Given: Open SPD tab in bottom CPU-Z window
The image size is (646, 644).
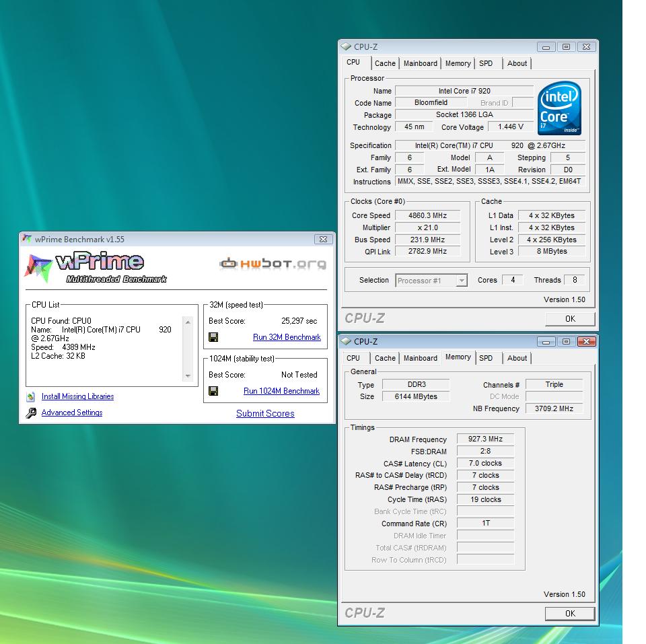Looking at the screenshot, I should [486, 358].
